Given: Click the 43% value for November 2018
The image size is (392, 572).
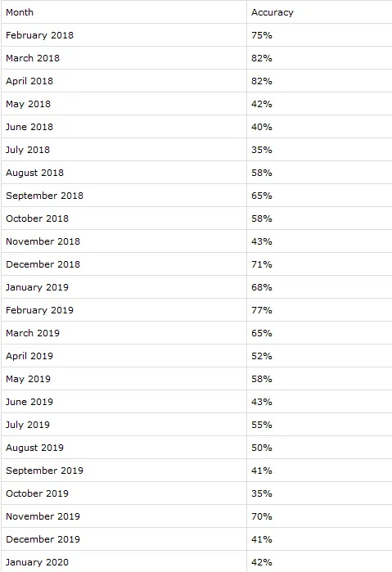Looking at the screenshot, I should 262,241.
